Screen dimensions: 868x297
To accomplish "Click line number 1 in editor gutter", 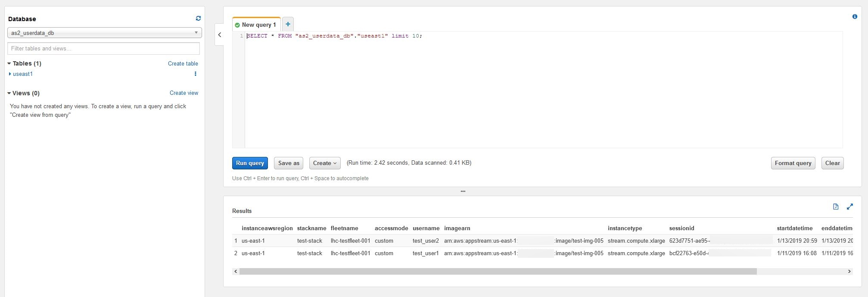I will 242,36.
